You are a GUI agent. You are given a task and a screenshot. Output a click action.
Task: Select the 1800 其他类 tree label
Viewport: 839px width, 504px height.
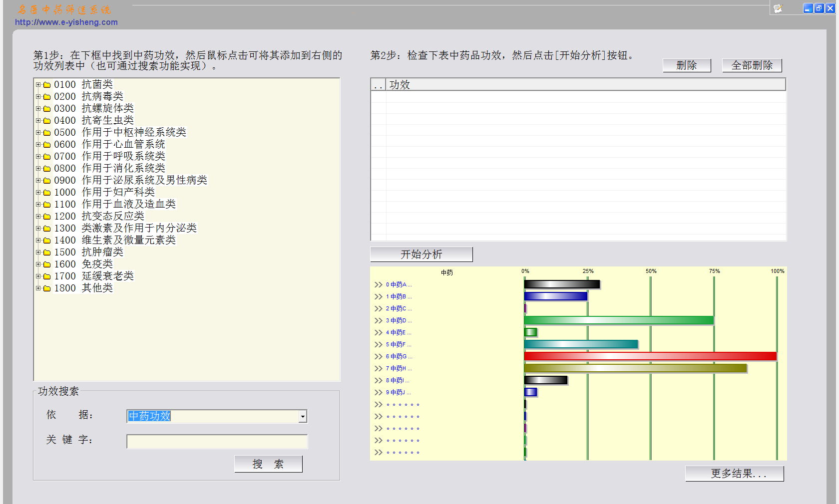pyautogui.click(x=83, y=288)
